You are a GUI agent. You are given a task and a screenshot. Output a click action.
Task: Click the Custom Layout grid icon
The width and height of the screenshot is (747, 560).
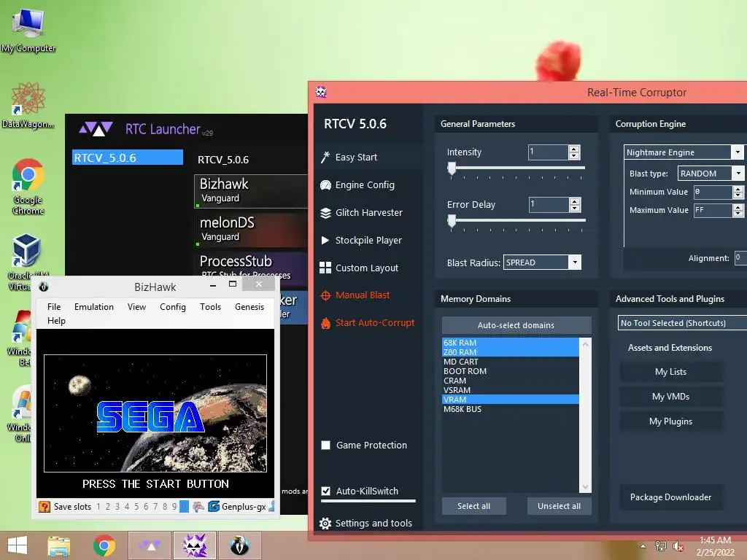click(x=325, y=268)
